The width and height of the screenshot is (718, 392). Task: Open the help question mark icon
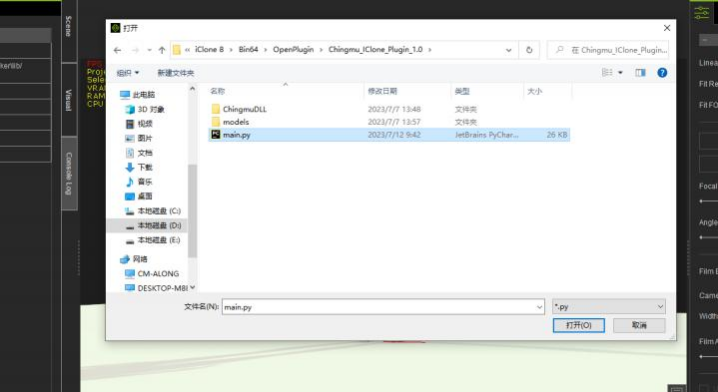[x=662, y=72]
